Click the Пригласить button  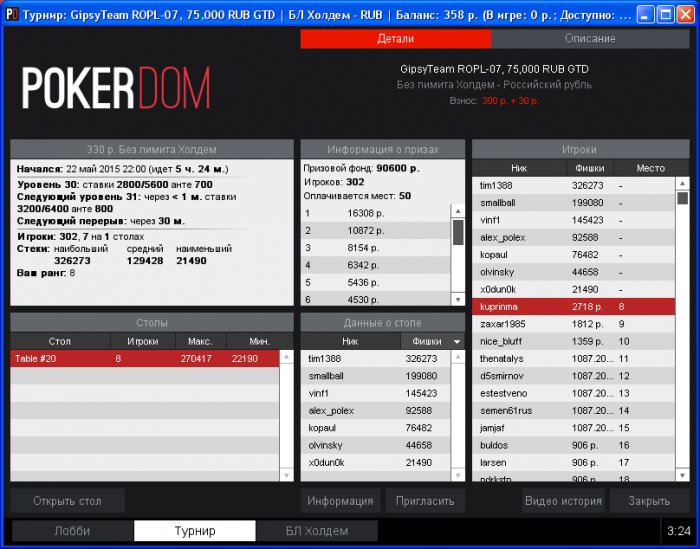pos(425,501)
